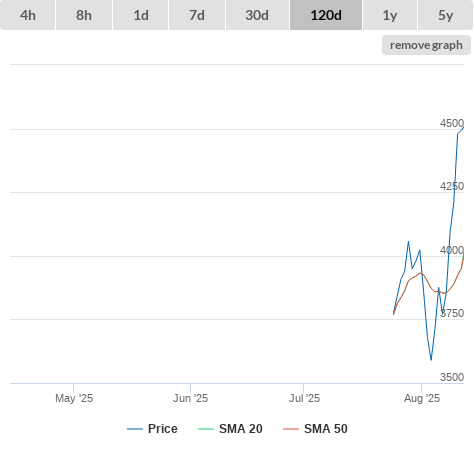Click the latest price point near 4500
The height and width of the screenshot is (455, 474).
tap(463, 127)
